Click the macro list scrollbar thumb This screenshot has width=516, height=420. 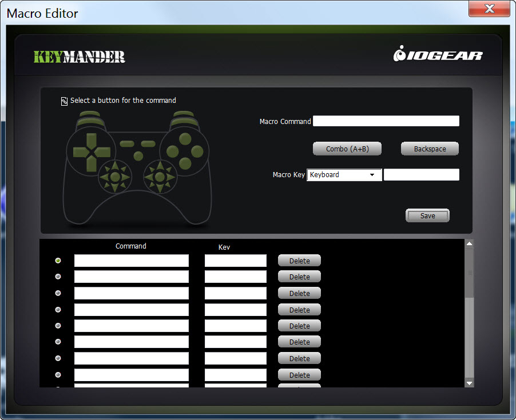coord(470,273)
